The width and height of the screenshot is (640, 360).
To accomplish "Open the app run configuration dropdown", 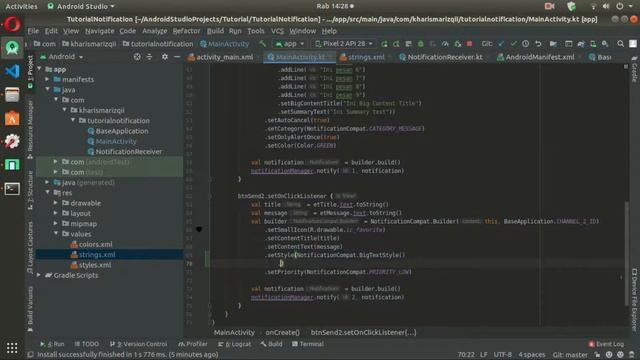I will click(290, 44).
